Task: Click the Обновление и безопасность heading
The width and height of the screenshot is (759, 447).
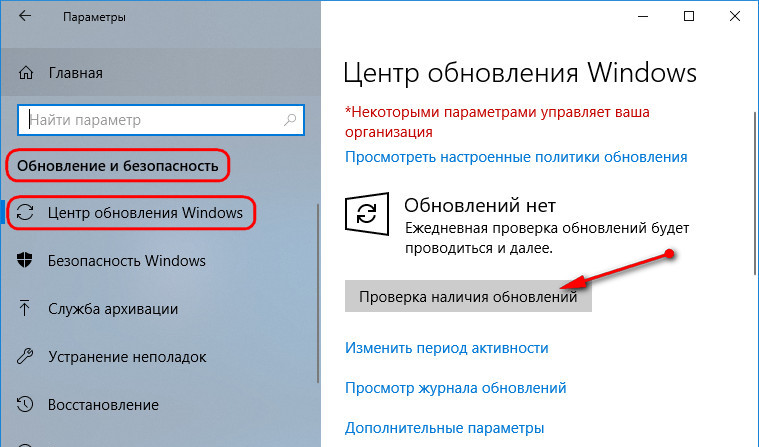Action: [118, 166]
